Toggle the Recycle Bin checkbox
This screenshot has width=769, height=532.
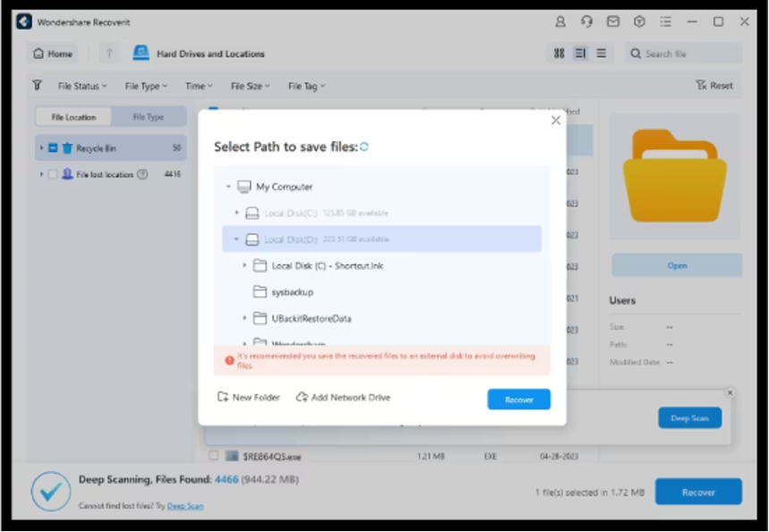[x=53, y=148]
